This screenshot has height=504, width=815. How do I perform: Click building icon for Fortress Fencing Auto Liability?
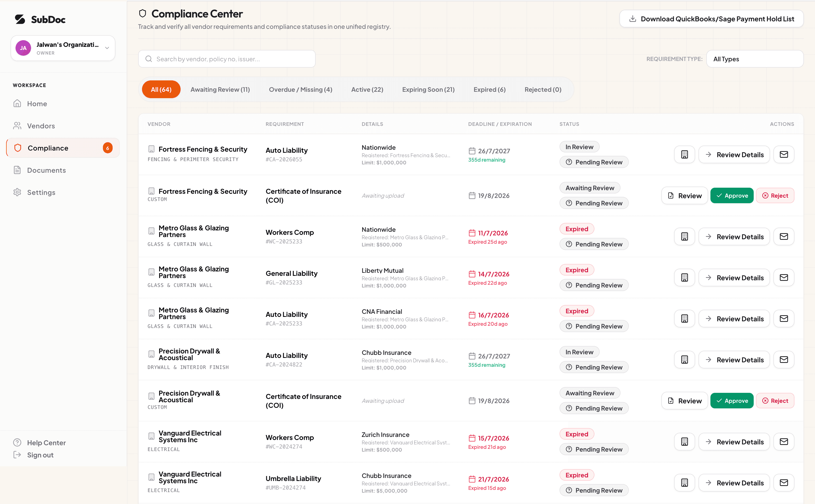tap(684, 154)
